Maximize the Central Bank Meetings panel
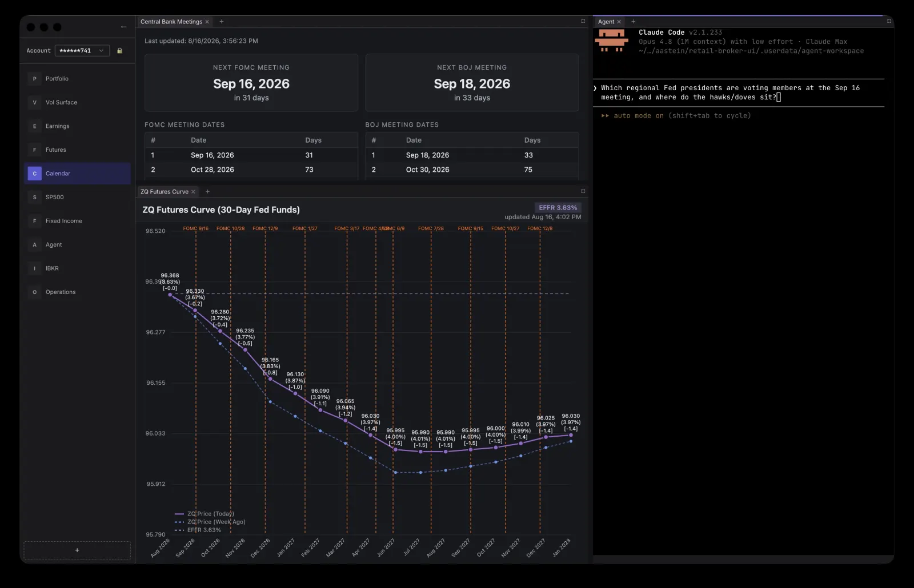 coord(583,21)
